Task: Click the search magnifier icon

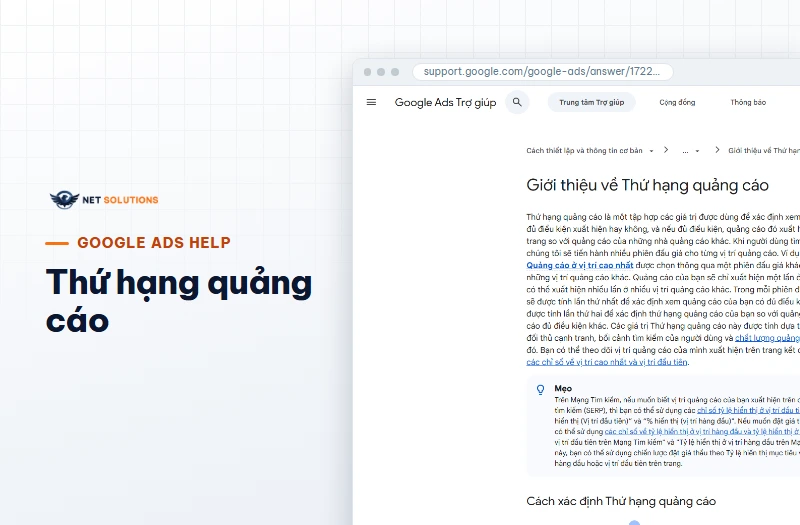Action: (517, 102)
